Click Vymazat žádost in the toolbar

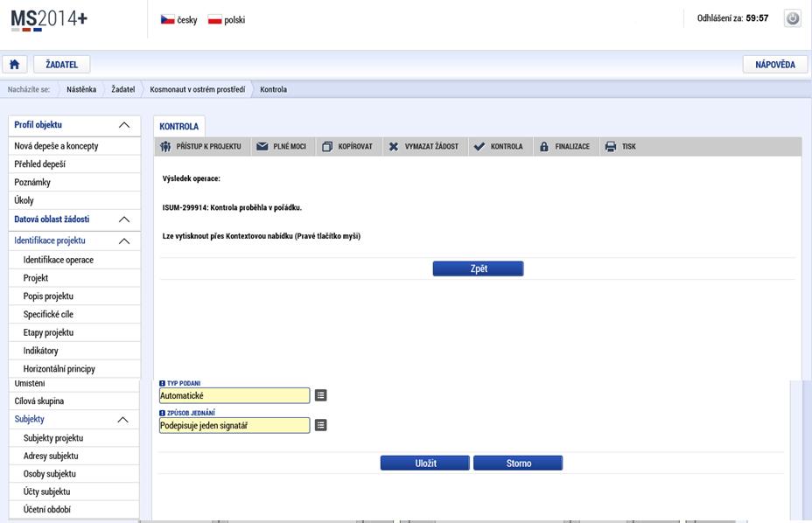pyautogui.click(x=423, y=147)
